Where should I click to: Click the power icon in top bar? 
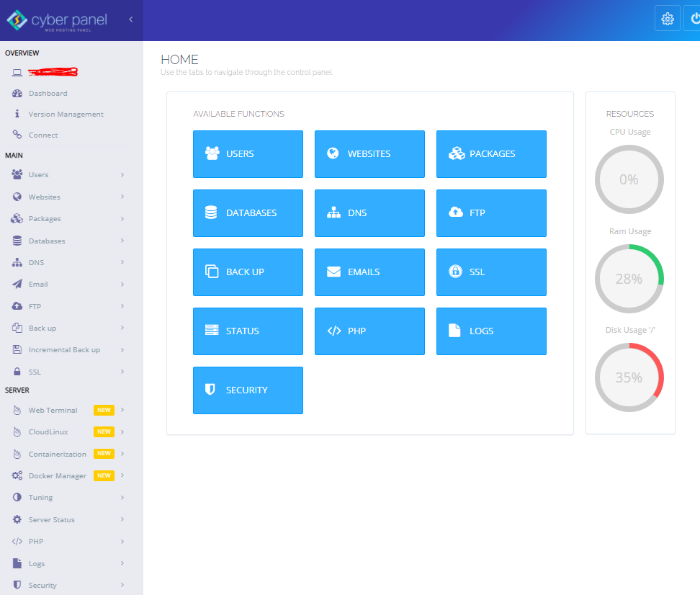point(693,19)
